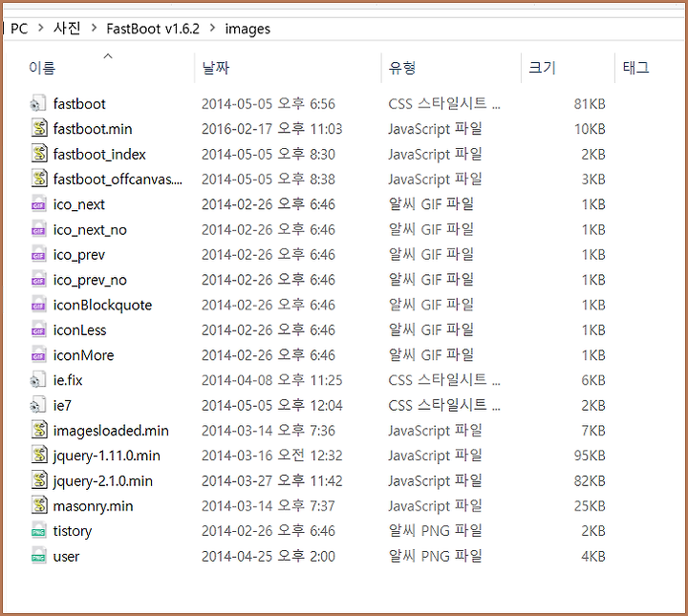Image resolution: width=688 pixels, height=616 pixels.
Task: Select file name masonry.min
Action: tap(93, 506)
